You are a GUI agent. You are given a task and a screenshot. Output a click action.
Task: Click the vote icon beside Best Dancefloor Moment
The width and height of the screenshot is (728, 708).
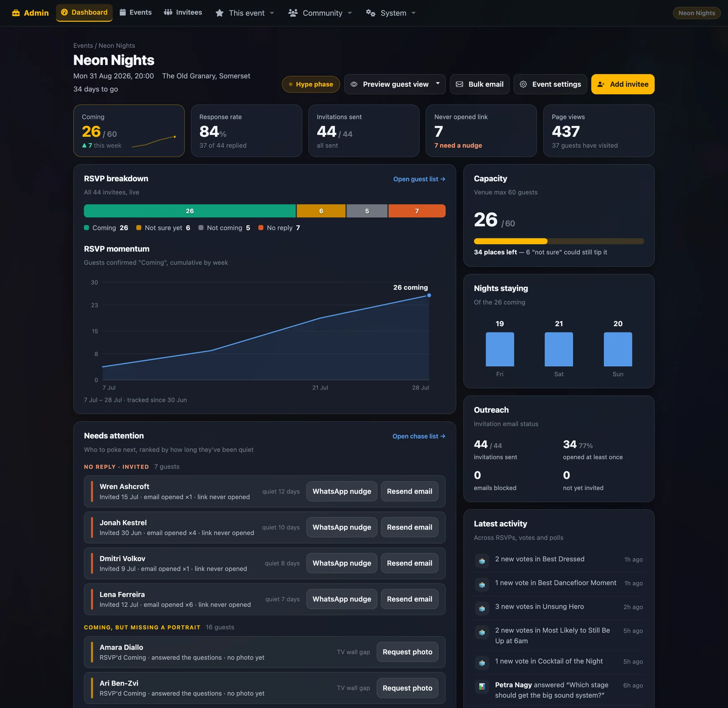coord(482,585)
